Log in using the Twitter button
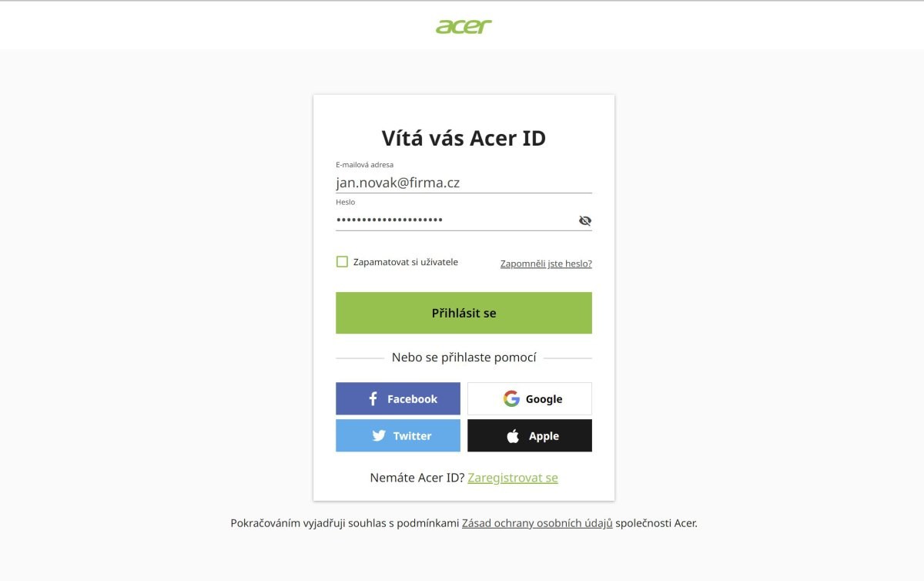The height and width of the screenshot is (581, 924). 398,436
